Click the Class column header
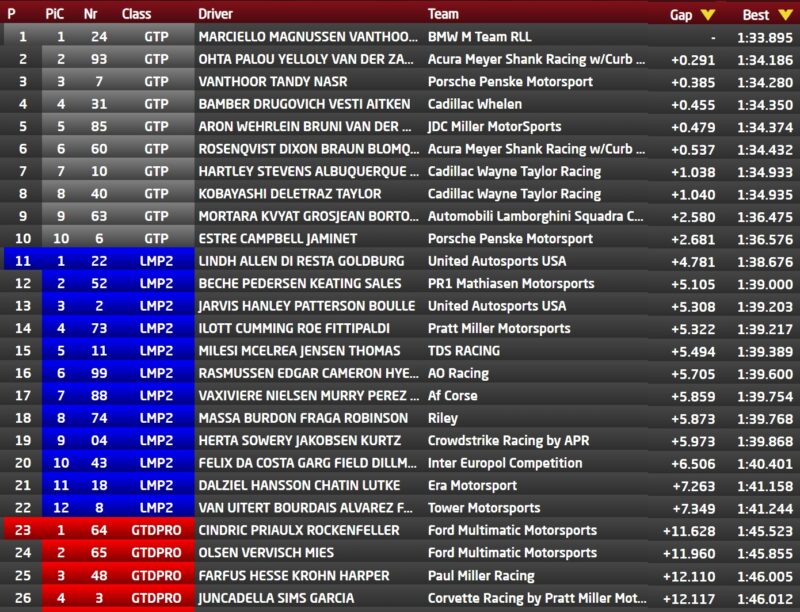Viewport: 800px width, 612px height. pyautogui.click(x=136, y=14)
